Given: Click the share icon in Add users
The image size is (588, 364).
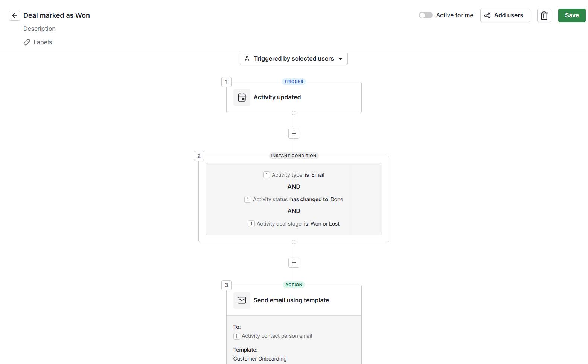Looking at the screenshot, I should tap(487, 15).
